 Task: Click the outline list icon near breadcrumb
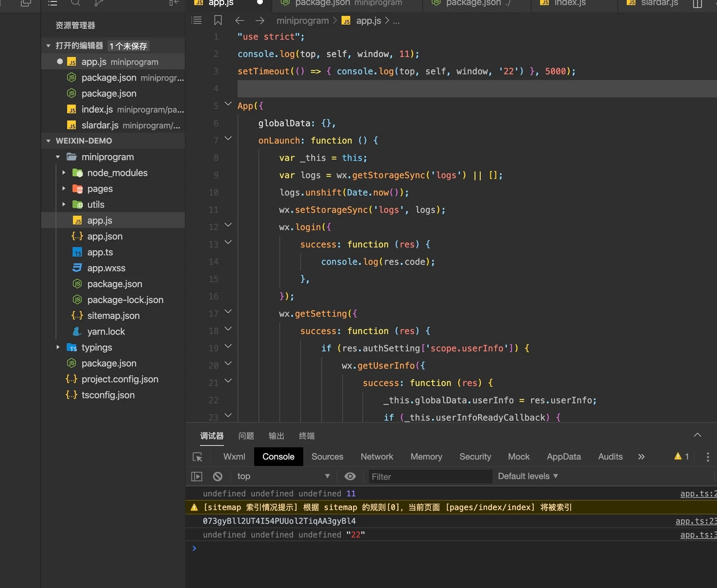(196, 21)
